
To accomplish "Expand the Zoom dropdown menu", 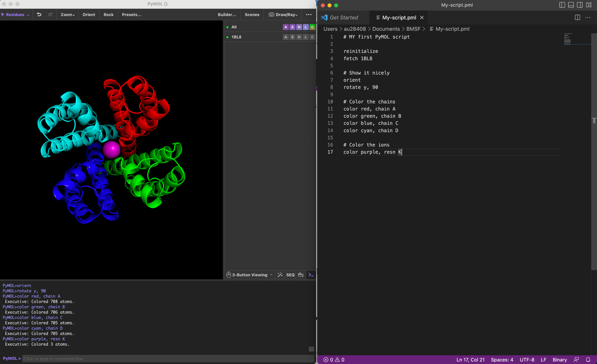I will [68, 15].
